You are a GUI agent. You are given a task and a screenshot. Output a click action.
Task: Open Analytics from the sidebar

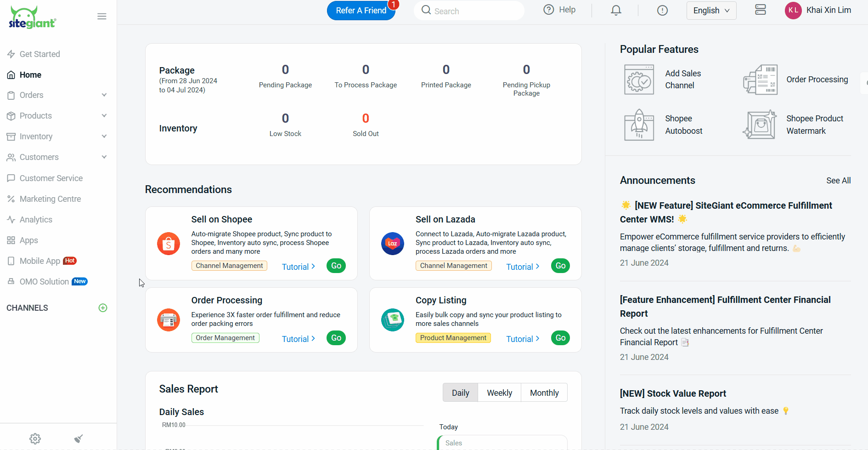[36, 220]
